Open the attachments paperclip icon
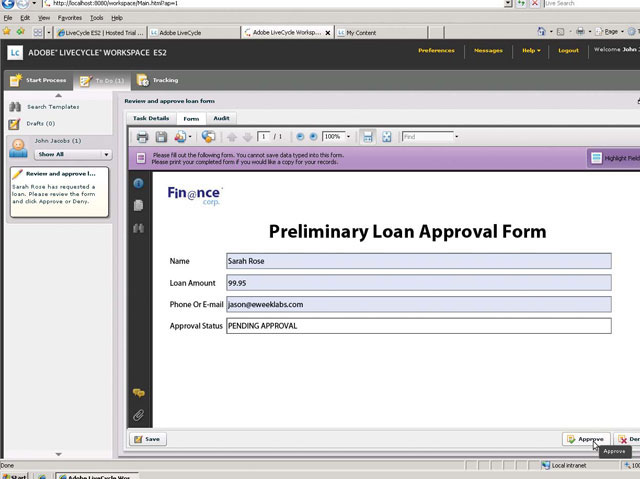 point(138,415)
